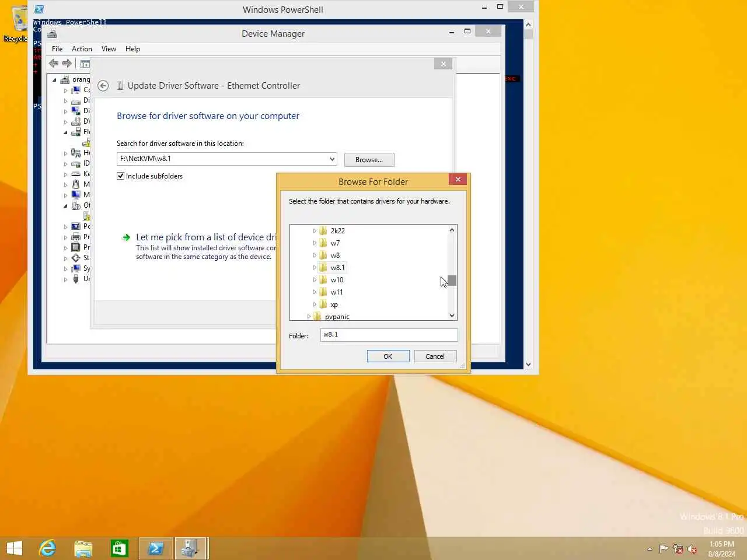The height and width of the screenshot is (560, 747).
Task: Open the Start button on the taskbar
Action: (x=14, y=548)
